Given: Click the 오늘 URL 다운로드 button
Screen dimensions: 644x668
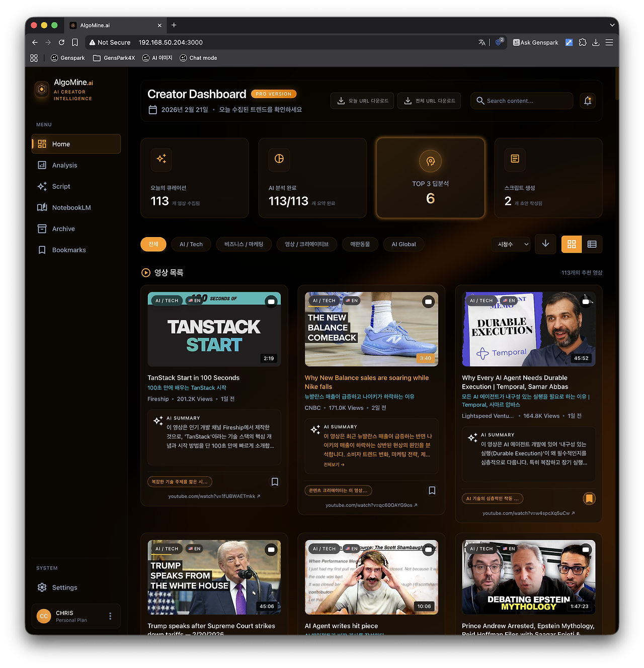Looking at the screenshot, I should point(362,101).
